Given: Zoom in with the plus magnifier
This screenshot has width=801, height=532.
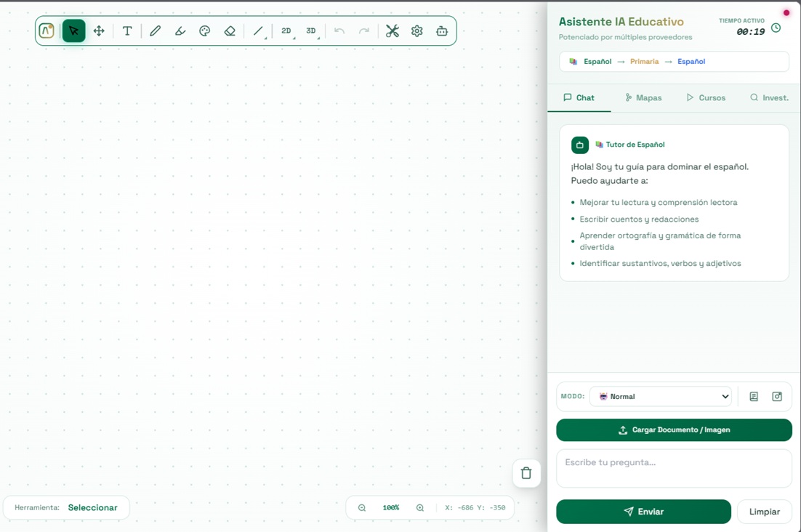Looking at the screenshot, I should tap(420, 507).
